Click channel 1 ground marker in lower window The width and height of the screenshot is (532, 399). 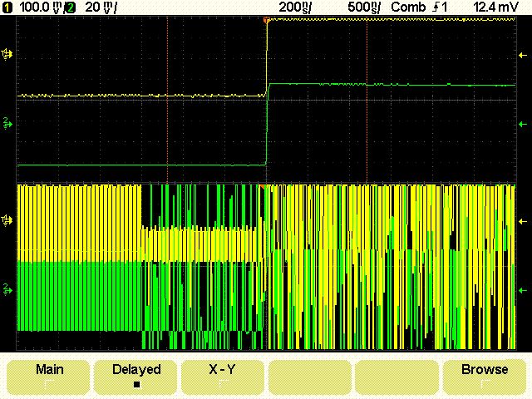coord(7,220)
